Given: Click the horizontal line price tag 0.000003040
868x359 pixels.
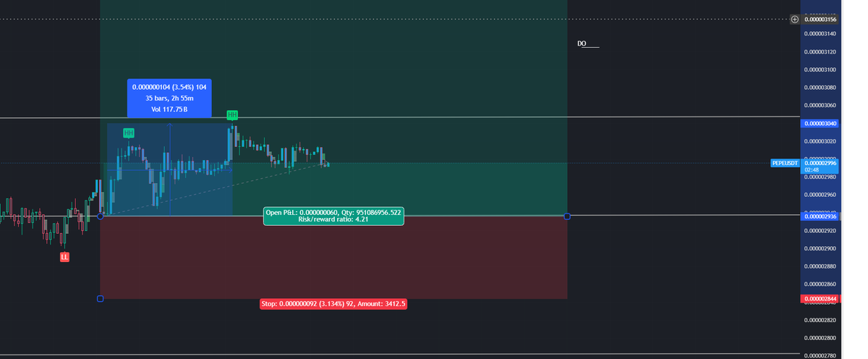Looking at the screenshot, I should pyautogui.click(x=820, y=123).
